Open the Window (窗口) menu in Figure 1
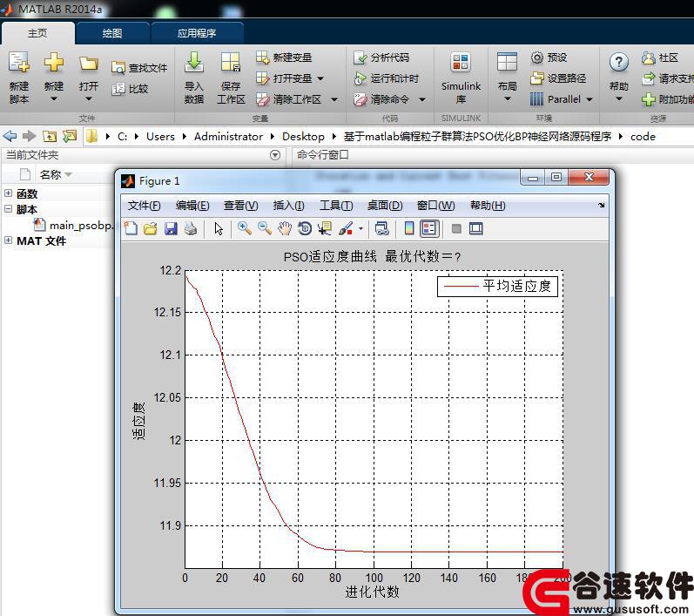This screenshot has width=694, height=616. pos(435,206)
